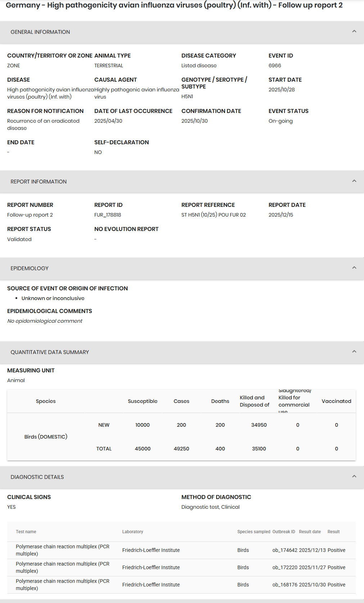This screenshot has width=364, height=603.
Task: Collapse the General Information section chevron
Action: click(x=354, y=32)
